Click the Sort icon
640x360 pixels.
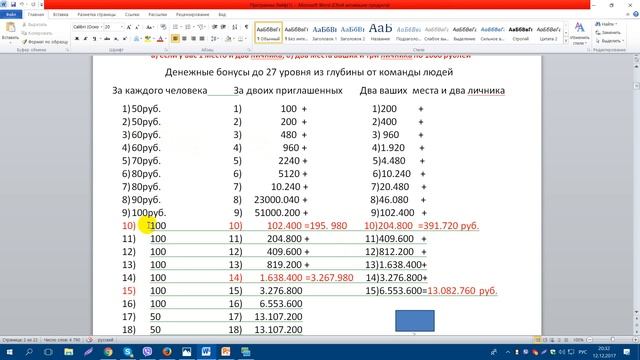pos(235,27)
